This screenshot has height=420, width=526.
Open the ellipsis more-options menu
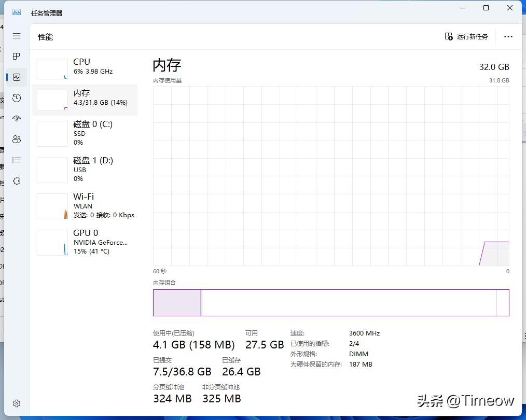click(508, 36)
